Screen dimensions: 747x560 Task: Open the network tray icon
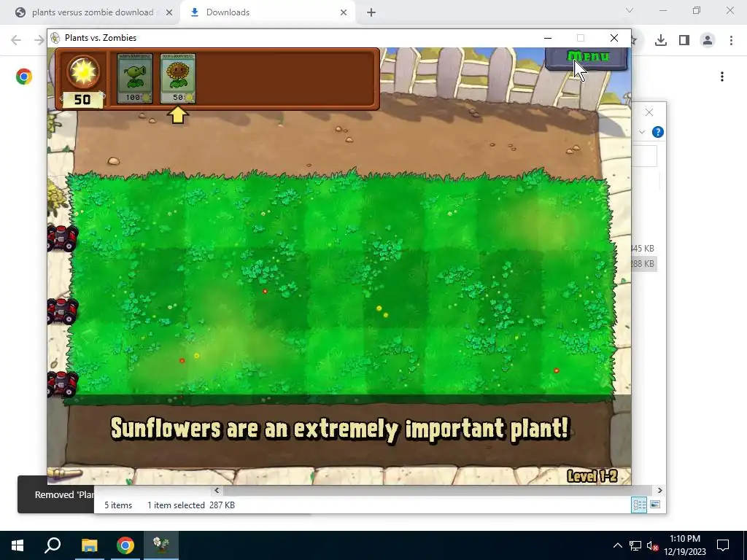coord(635,545)
